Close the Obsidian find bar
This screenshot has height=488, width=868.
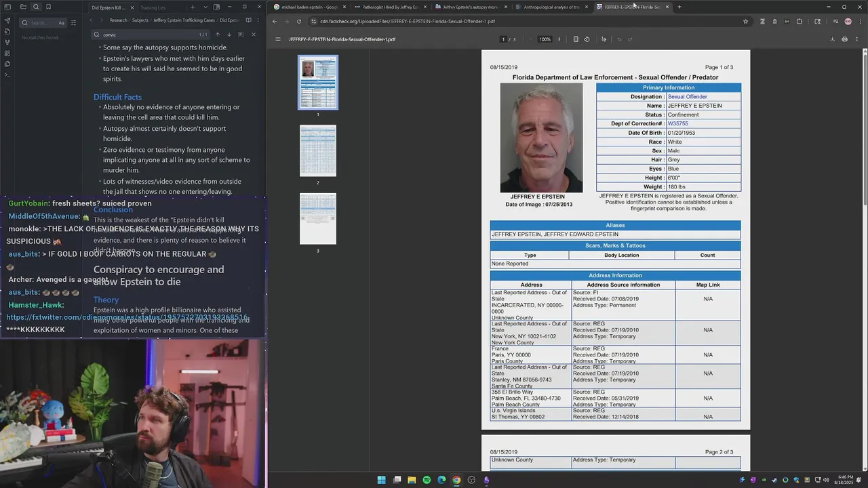[x=254, y=35]
